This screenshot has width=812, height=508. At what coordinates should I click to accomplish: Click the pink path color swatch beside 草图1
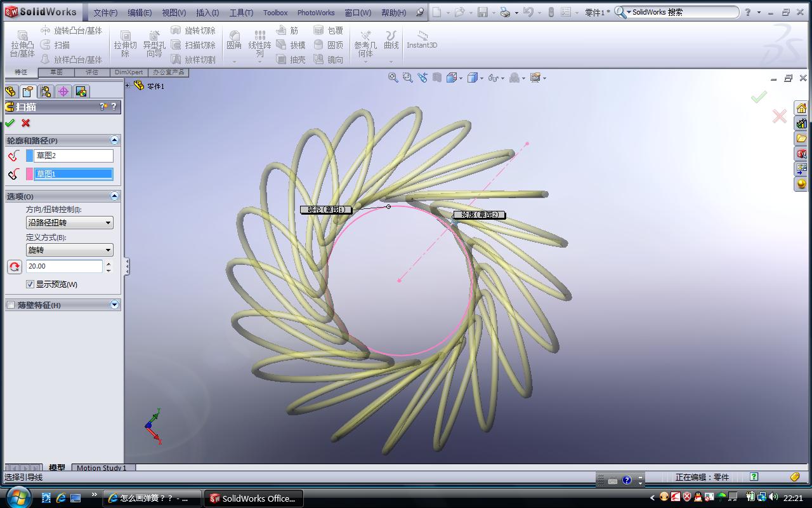click(29, 174)
